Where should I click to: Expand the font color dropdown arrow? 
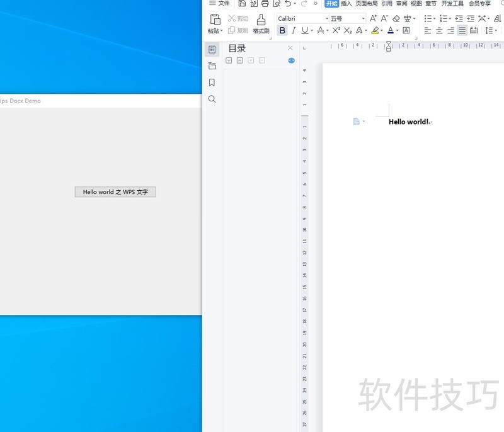click(398, 31)
